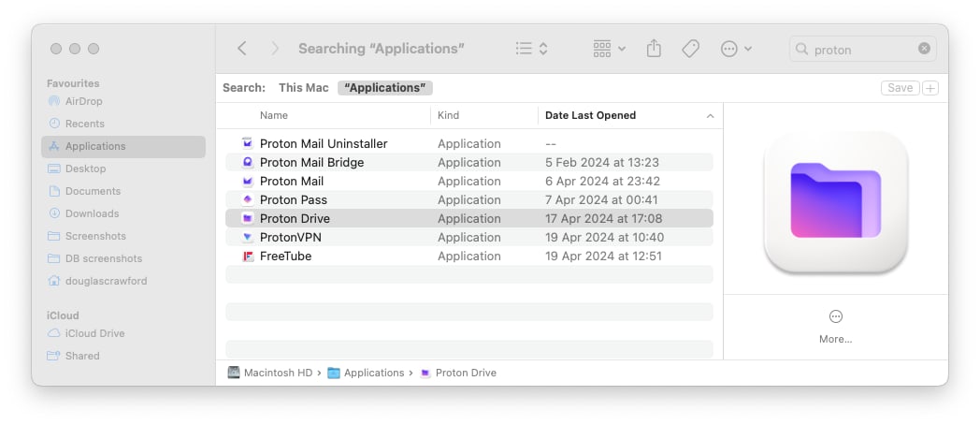Select the Proton Pass file name
The height and width of the screenshot is (425, 980).
(293, 199)
